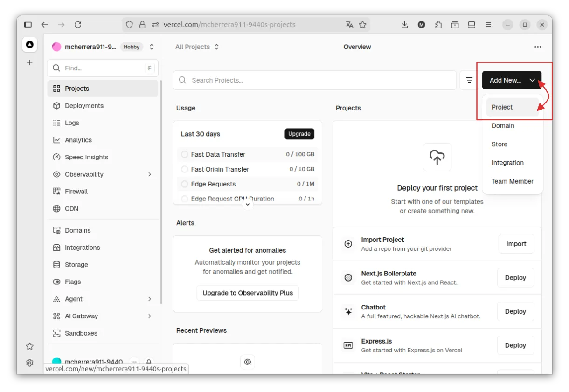The height and width of the screenshot is (392, 569).
Task: Expand the usage list chevron
Action: [248, 204]
